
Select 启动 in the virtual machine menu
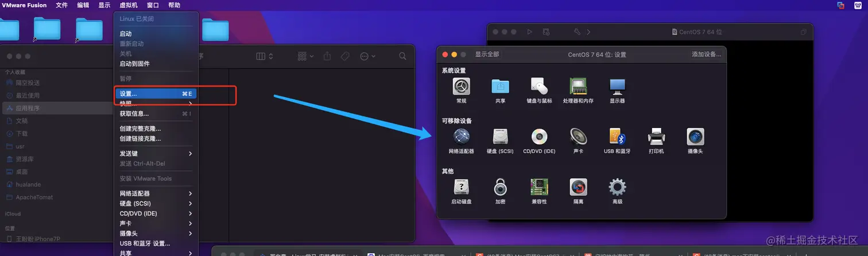pos(156,34)
